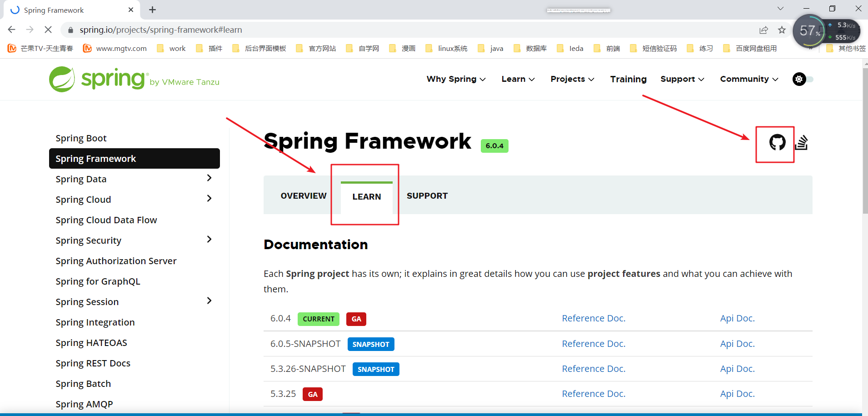Switch to the LEARN tab
The width and height of the screenshot is (868, 416).
tap(367, 197)
